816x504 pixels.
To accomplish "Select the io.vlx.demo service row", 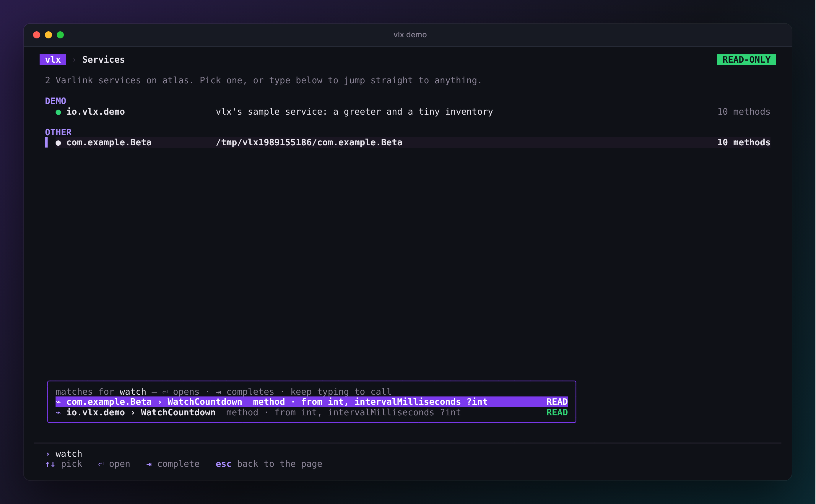I will (x=408, y=112).
